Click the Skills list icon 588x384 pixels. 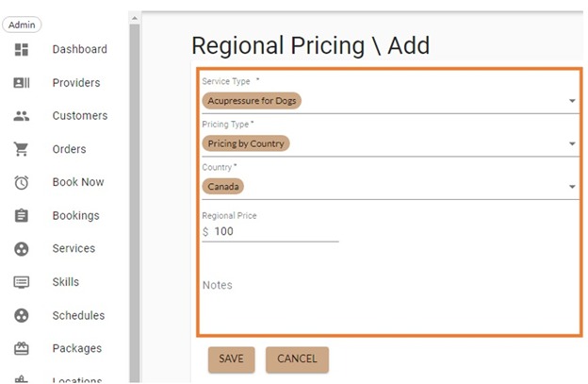(x=22, y=282)
